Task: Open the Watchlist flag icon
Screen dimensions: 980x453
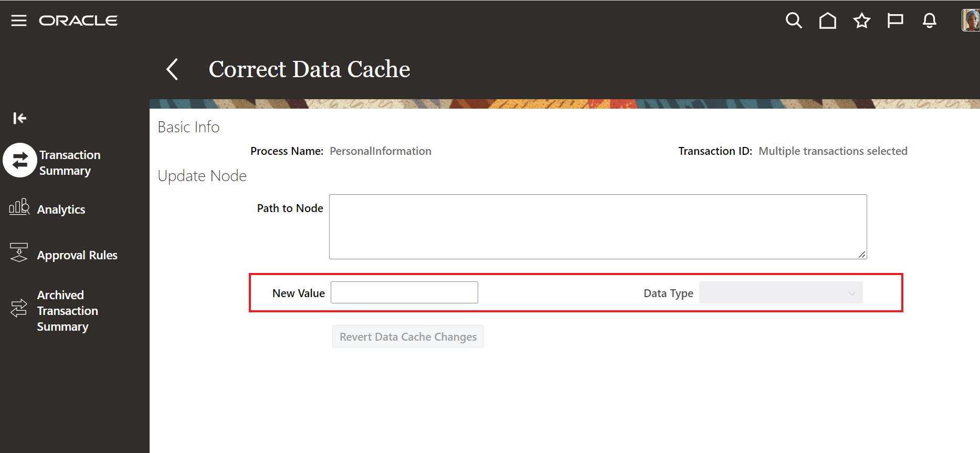Action: tap(895, 20)
